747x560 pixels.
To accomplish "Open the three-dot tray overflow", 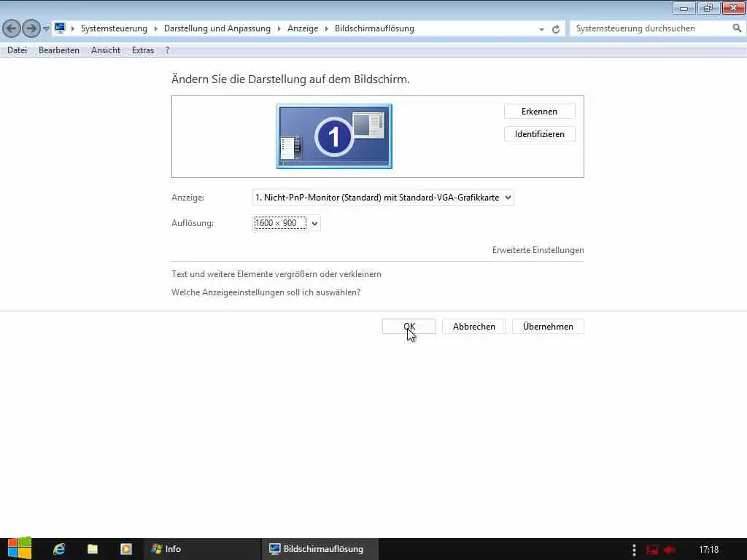I will point(634,550).
